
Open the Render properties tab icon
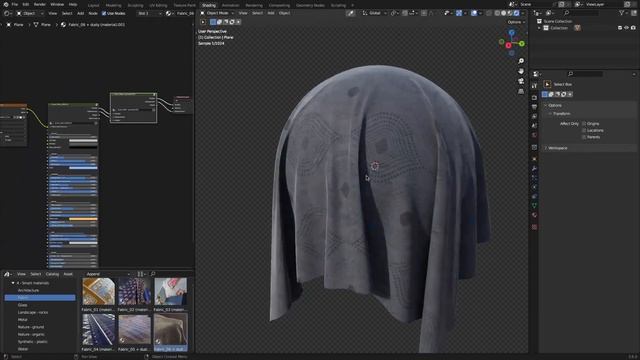coord(534,97)
